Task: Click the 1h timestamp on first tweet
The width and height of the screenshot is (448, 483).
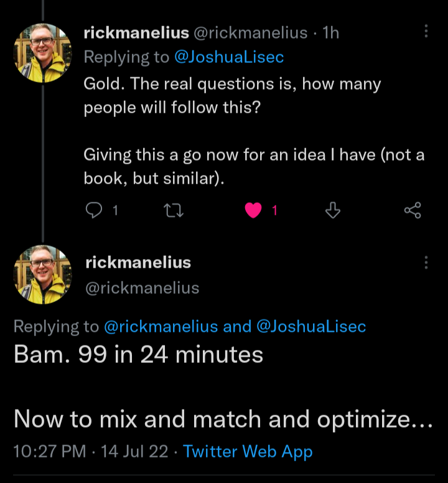Action: click(x=330, y=33)
